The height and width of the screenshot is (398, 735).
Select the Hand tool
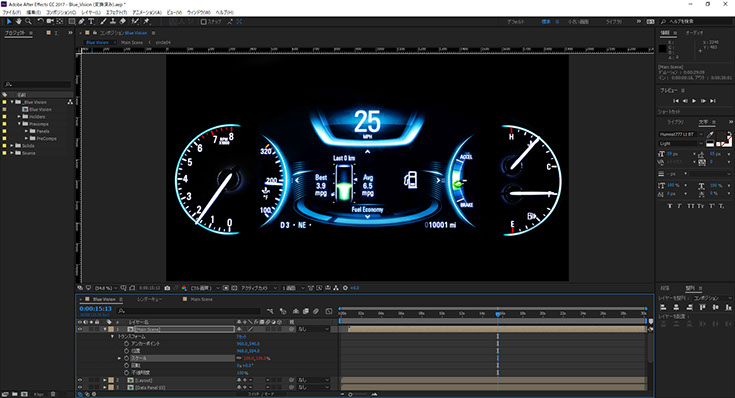19,22
